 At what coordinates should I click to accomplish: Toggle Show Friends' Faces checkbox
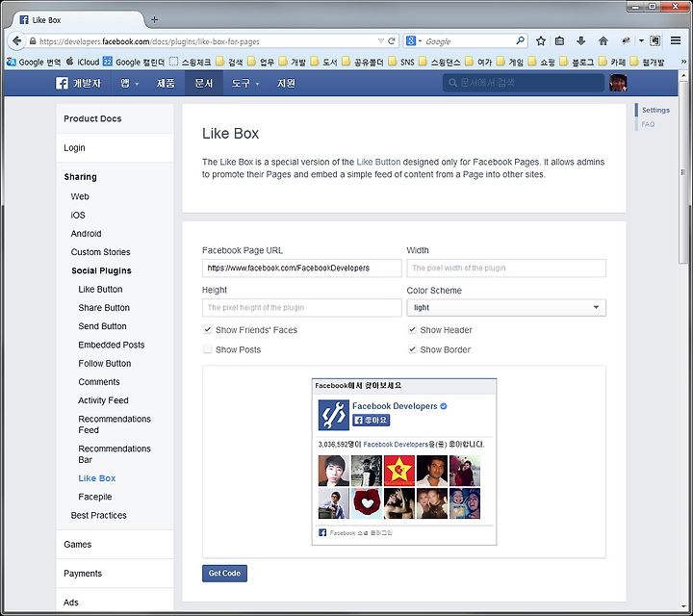207,329
